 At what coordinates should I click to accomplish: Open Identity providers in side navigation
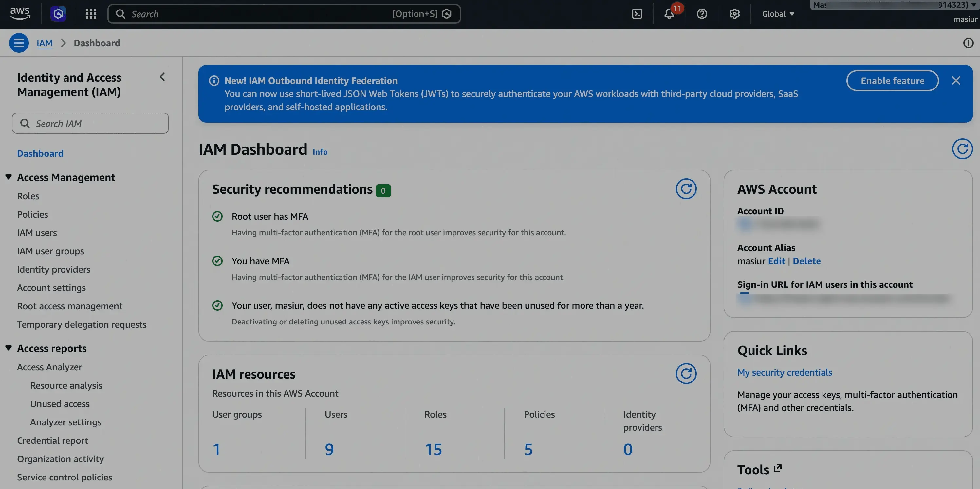54,269
